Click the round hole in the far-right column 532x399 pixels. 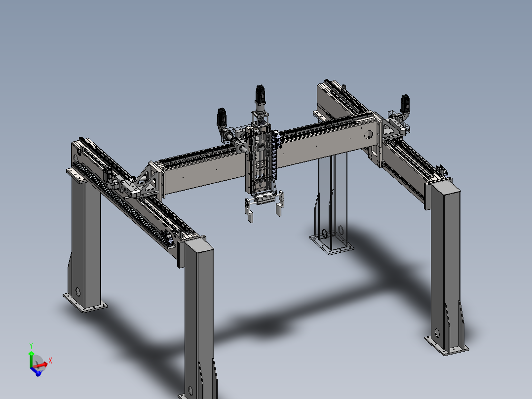pos(437,333)
